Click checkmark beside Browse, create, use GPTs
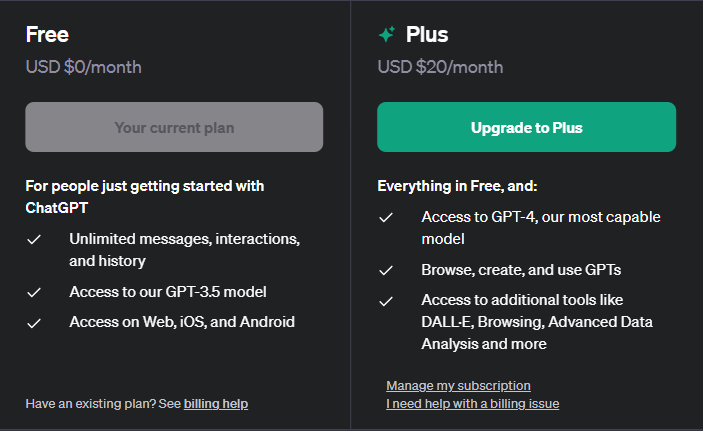Screen dimensions: 703x431 (x=387, y=270)
